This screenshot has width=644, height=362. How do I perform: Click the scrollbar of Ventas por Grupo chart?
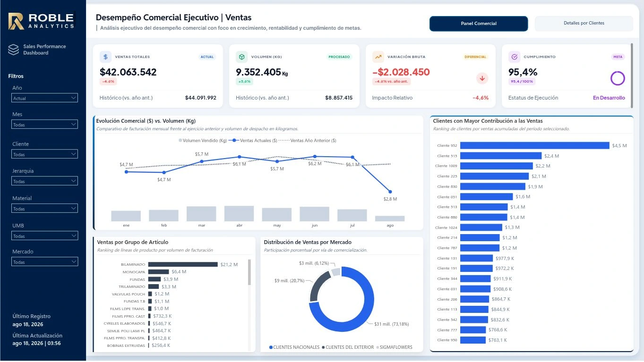(249, 272)
